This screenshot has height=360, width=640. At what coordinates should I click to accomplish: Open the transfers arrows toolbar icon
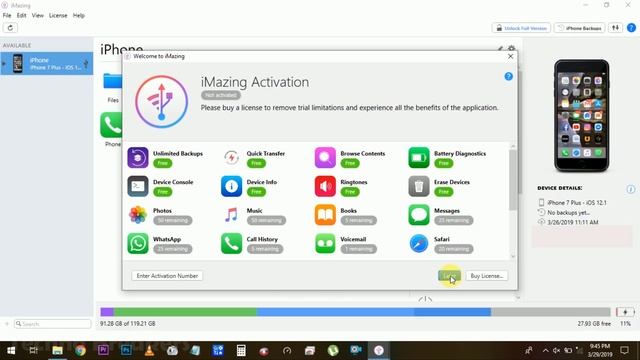pos(615,28)
